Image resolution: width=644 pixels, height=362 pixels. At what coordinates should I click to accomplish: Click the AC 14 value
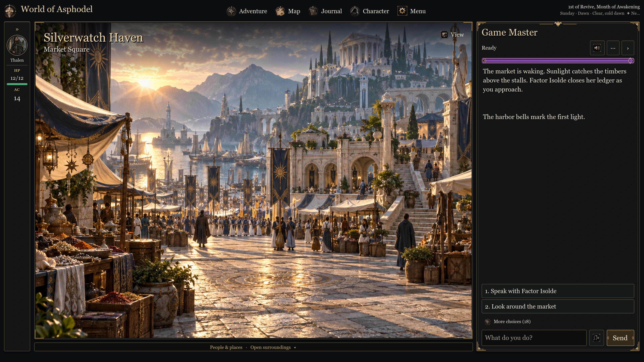coord(17,98)
